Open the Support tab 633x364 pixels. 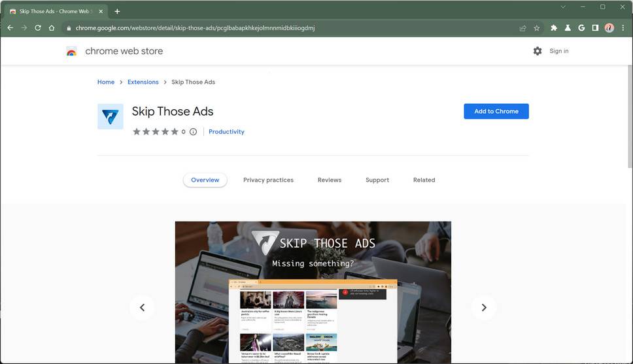(x=377, y=180)
